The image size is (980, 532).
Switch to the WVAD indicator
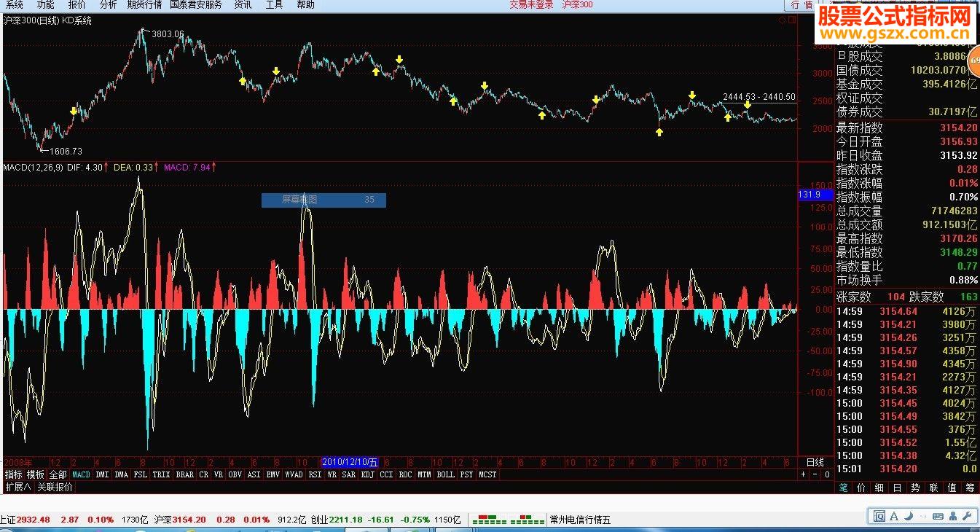pos(294,474)
